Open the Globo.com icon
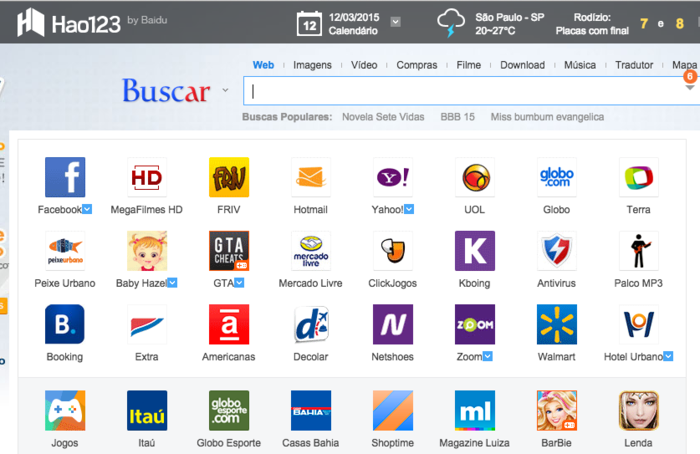This screenshot has height=454, width=700. click(557, 177)
